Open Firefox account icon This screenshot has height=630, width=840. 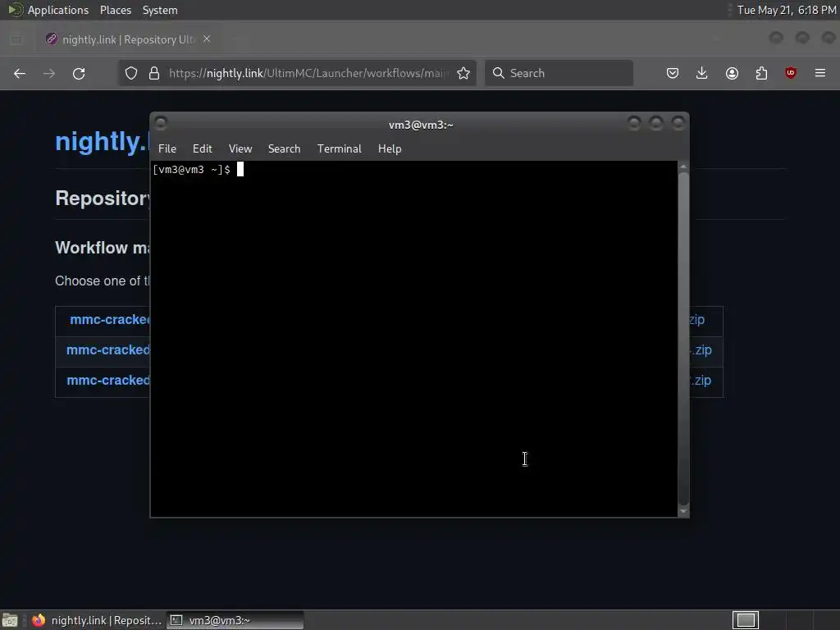click(x=732, y=73)
